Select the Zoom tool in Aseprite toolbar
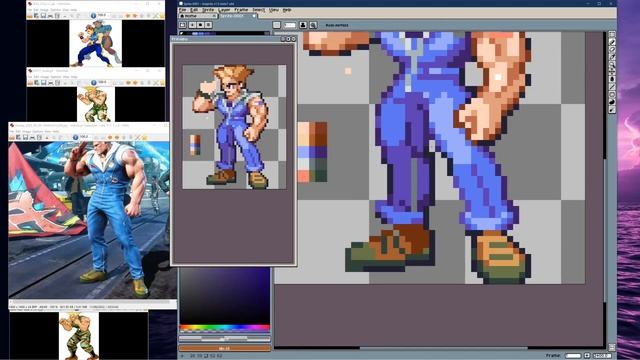 (x=612, y=64)
